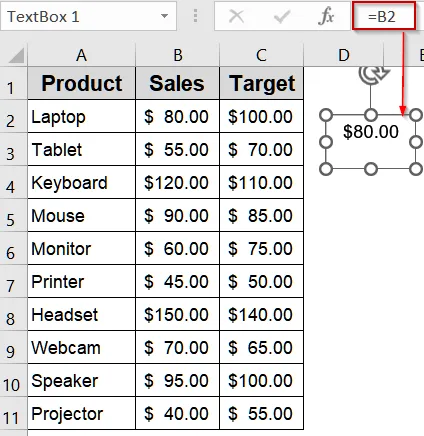Select row 9 header
424x436 pixels.
[x=13, y=347]
